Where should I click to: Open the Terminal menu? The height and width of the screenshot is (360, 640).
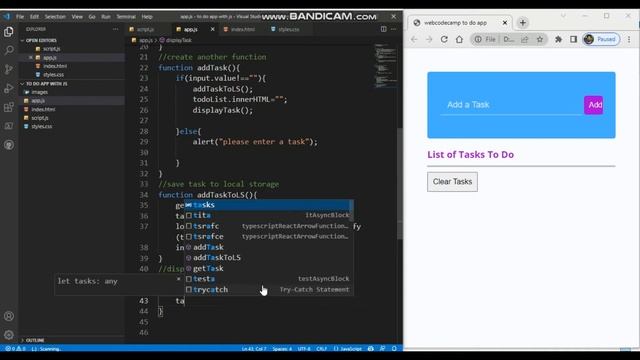coord(126,17)
